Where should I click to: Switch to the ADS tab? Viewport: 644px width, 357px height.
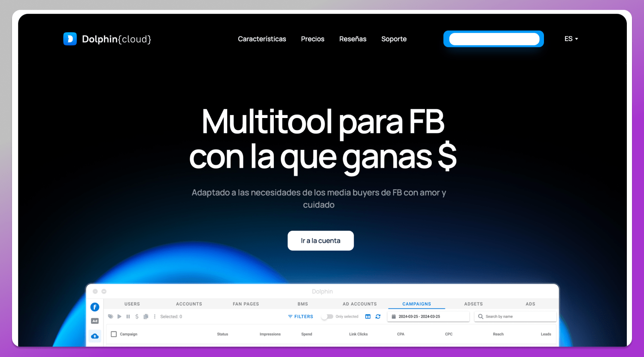[531, 304]
